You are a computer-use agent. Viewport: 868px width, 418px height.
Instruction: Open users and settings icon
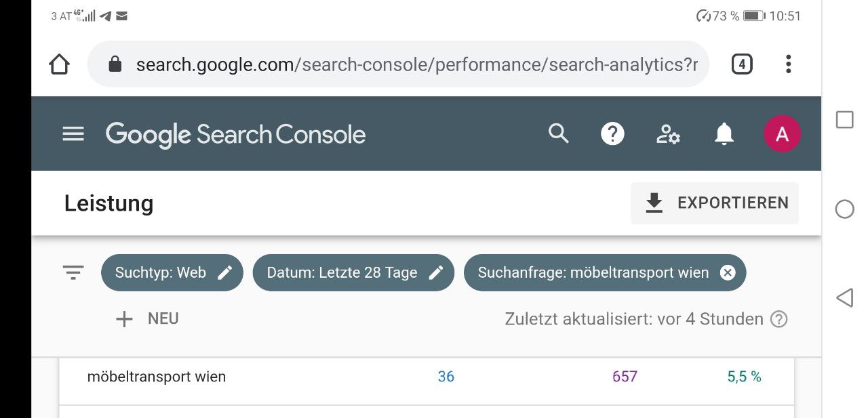pos(668,134)
